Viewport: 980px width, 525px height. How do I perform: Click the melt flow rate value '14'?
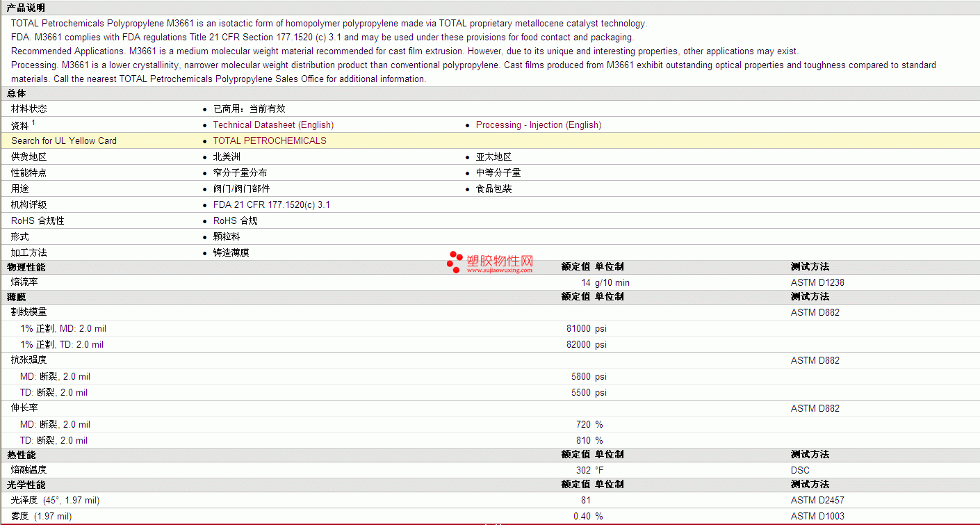[x=586, y=282]
